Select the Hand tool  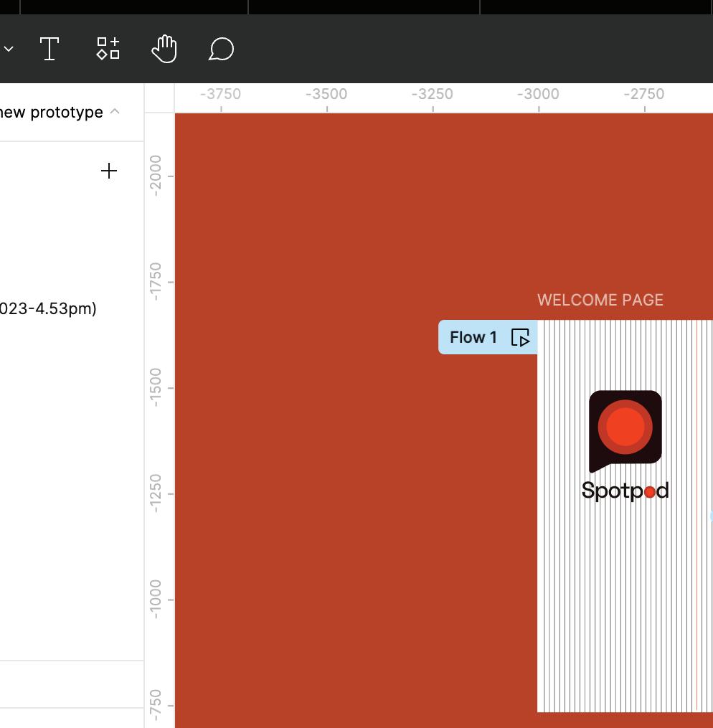[164, 49]
